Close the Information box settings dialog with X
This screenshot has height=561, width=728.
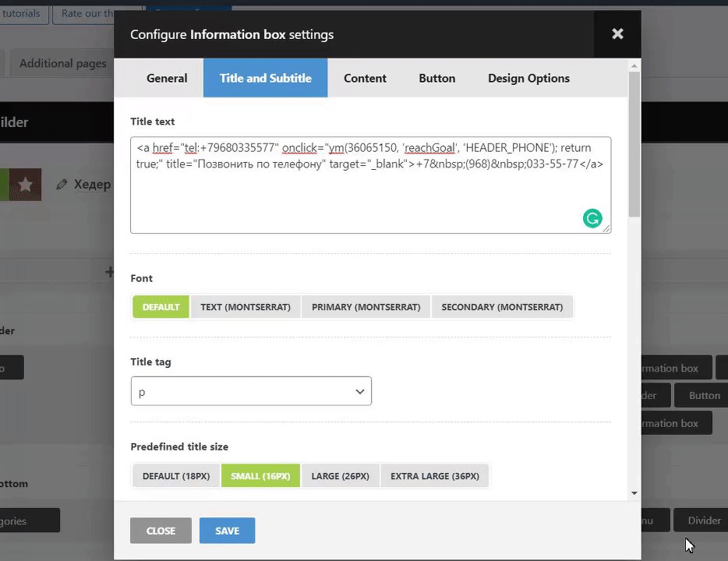tap(617, 34)
